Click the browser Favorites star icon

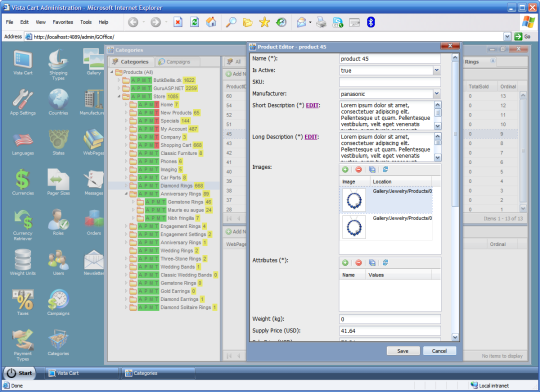(x=264, y=22)
